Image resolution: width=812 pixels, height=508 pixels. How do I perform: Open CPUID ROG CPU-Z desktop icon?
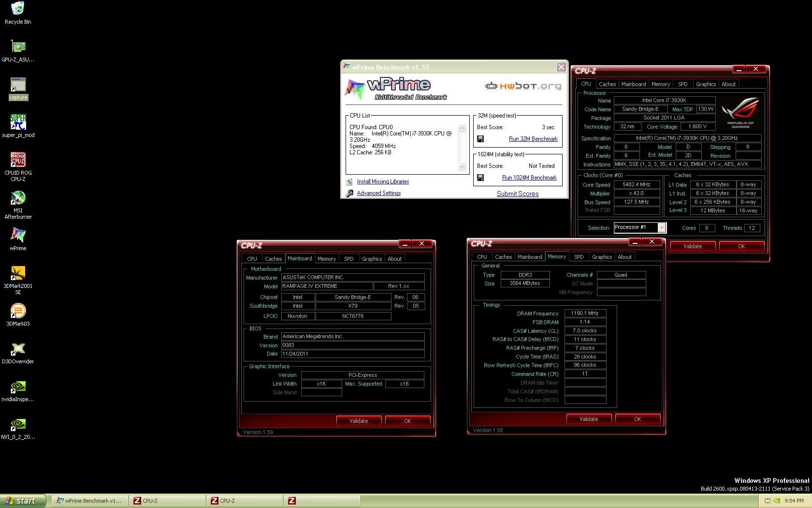tap(18, 167)
